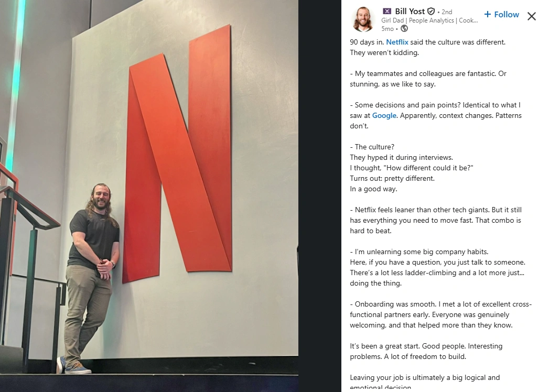Click the "It's been a great start" paragraph
The image size is (538, 392).
426,351
